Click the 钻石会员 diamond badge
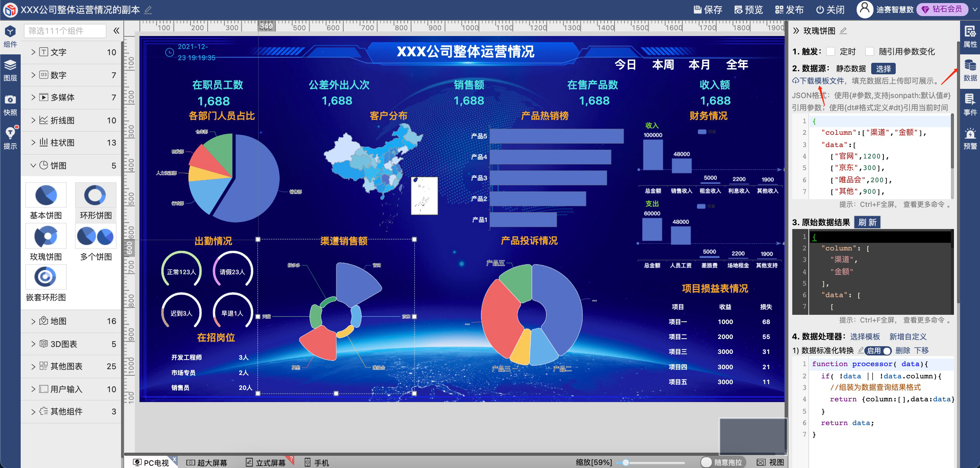This screenshot has height=468, width=980. [x=942, y=9]
